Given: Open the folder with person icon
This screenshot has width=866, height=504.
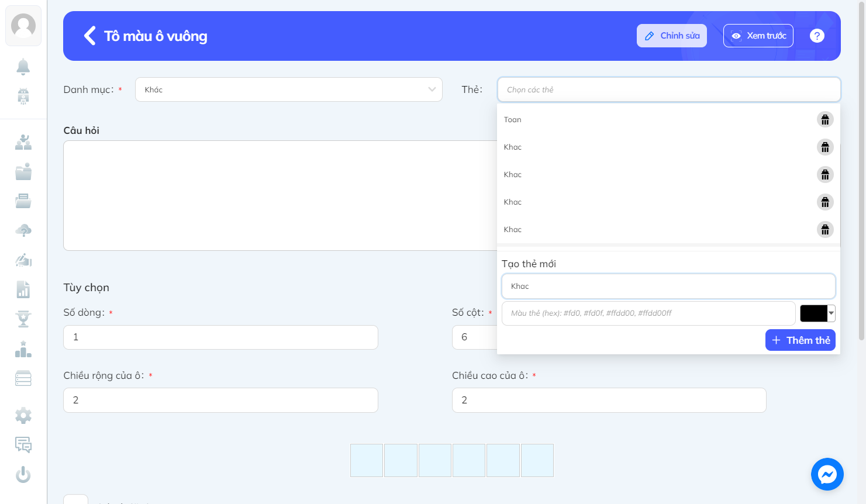Looking at the screenshot, I should coord(23,171).
